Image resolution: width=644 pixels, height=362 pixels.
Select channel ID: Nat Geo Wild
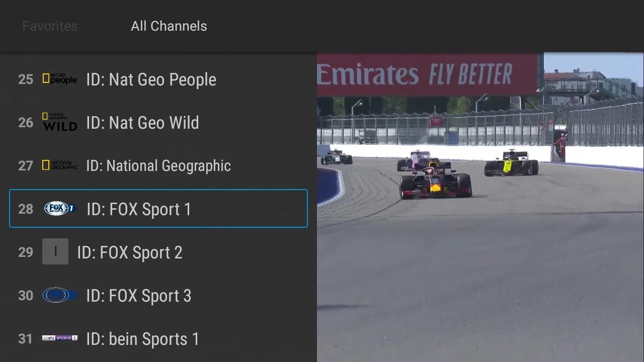point(158,122)
